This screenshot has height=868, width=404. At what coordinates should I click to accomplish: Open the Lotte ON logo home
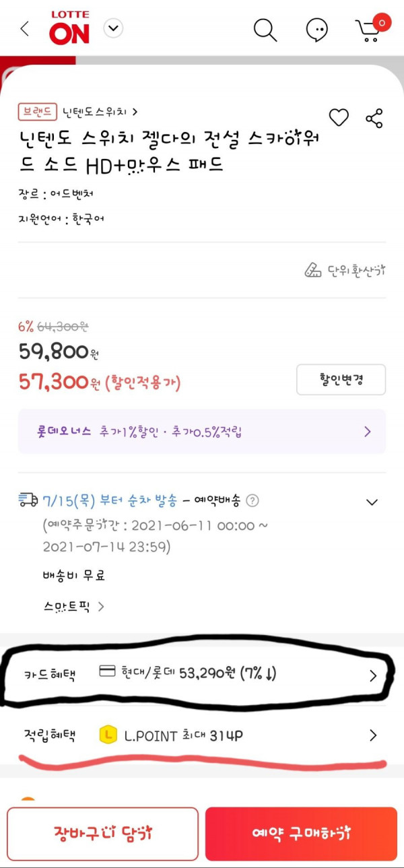[x=69, y=28]
